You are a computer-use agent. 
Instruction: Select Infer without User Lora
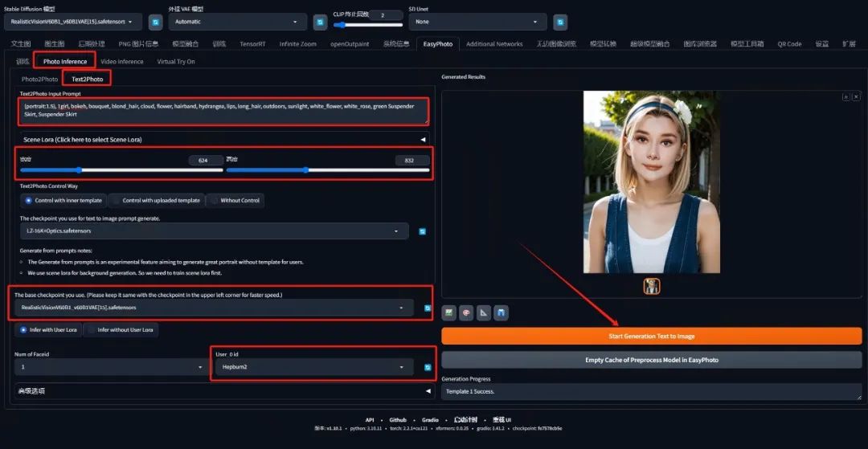[x=121, y=329]
